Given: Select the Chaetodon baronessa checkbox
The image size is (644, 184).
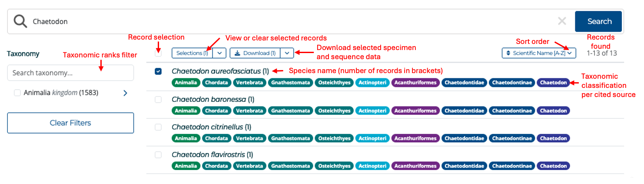Looking at the screenshot, I should pyautogui.click(x=158, y=100).
